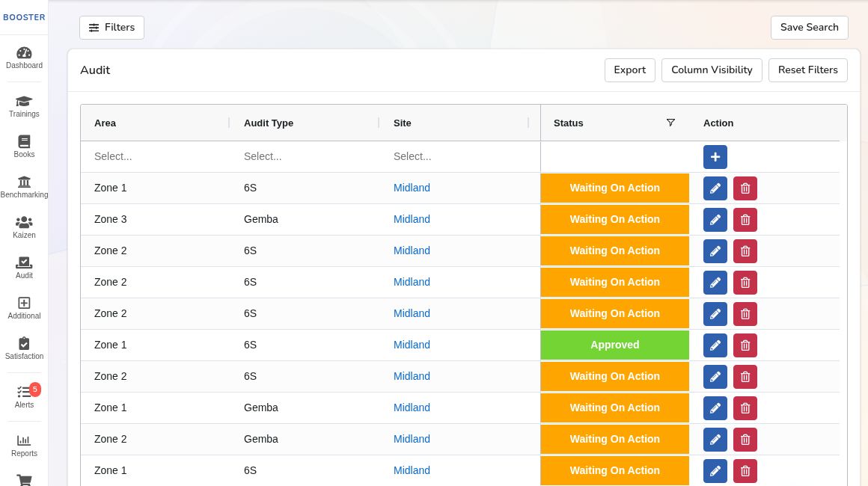Delete the Approved Zone 1 row
This screenshot has height=486, width=868.
pos(745,345)
